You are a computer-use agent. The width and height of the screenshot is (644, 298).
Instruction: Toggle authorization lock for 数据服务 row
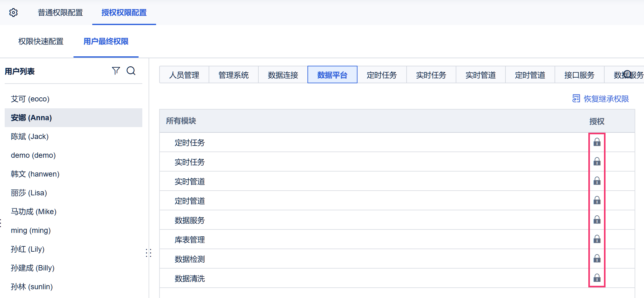[597, 220]
